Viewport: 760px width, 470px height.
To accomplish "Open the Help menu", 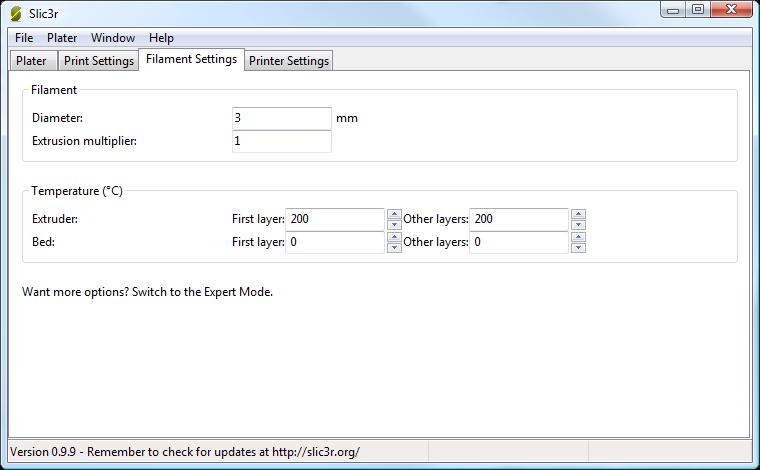I will 161,38.
